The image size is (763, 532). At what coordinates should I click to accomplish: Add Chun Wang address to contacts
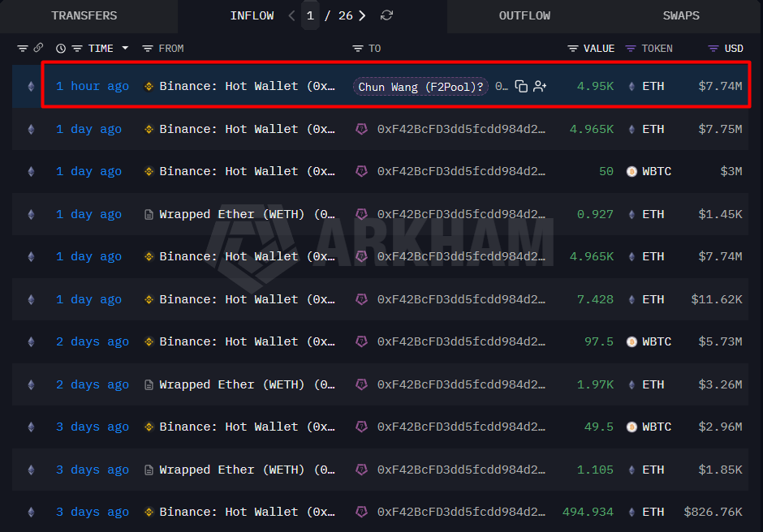tap(540, 86)
